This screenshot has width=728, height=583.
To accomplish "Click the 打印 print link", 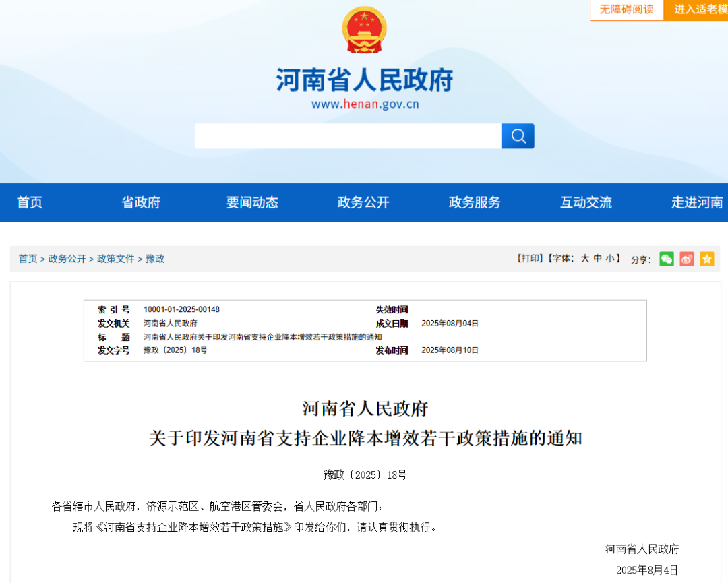I will click(x=531, y=259).
